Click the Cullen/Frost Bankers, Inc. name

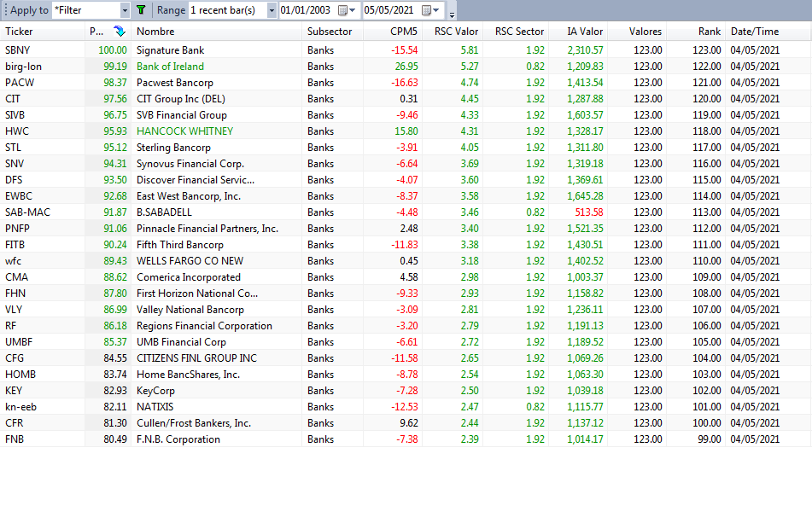point(194,423)
